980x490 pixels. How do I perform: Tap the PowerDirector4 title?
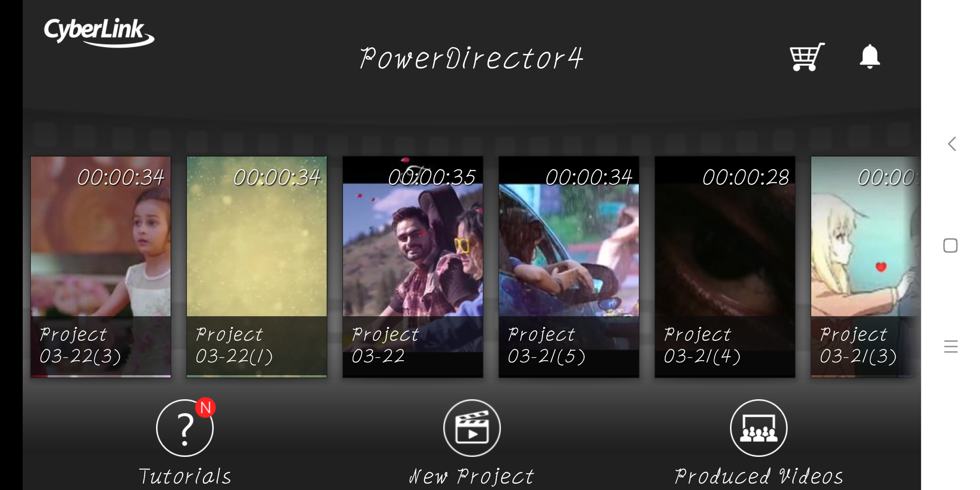[472, 59]
